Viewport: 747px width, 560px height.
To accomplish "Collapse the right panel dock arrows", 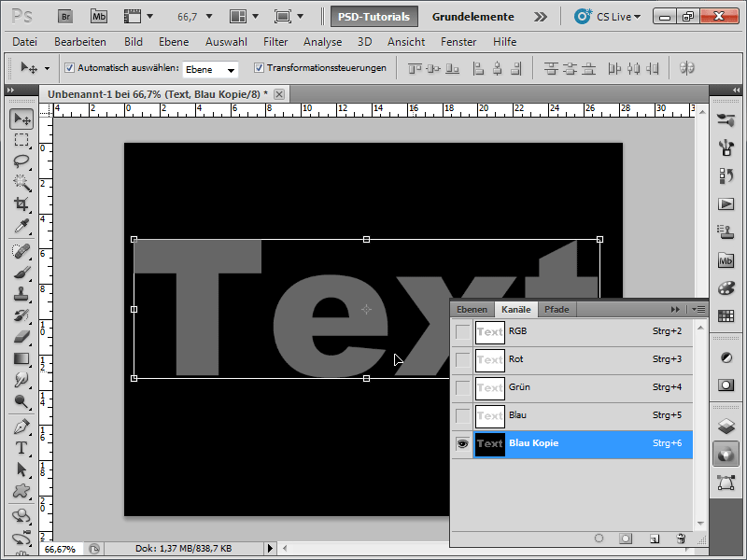I will (x=737, y=90).
